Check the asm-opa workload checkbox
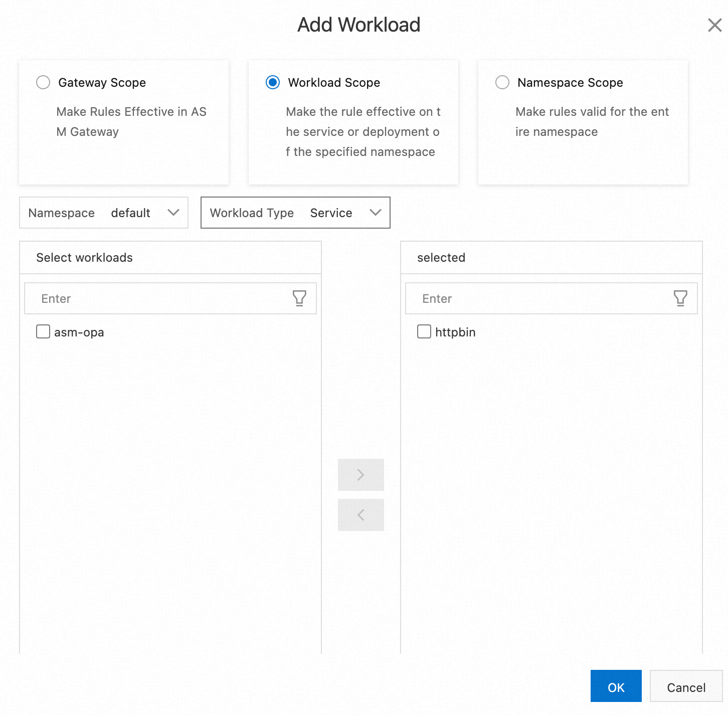 click(x=43, y=331)
